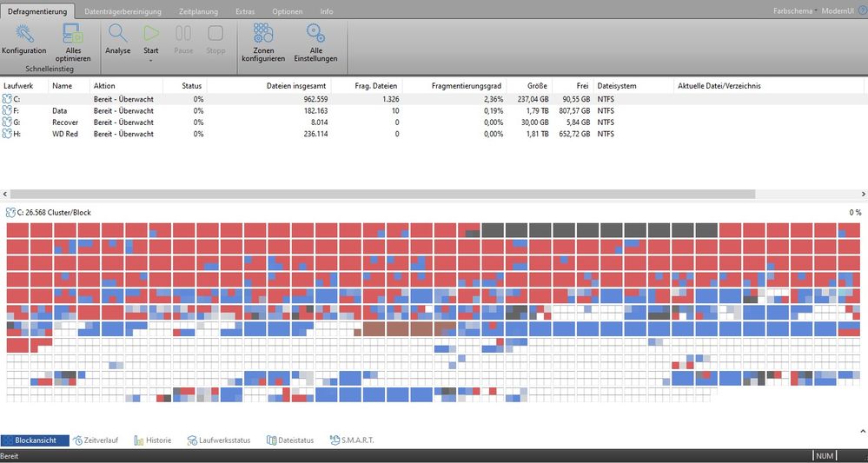Expand the Start dropdown arrow

point(151,60)
